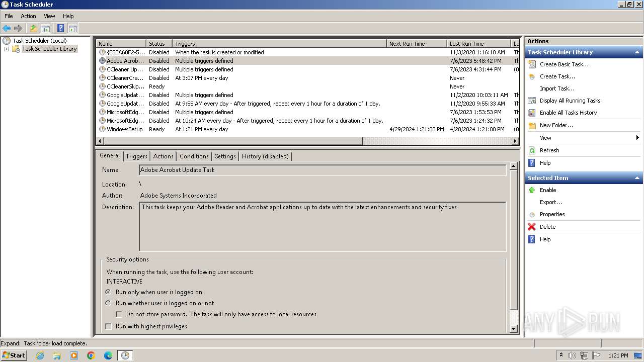This screenshot has width=644, height=362.
Task: Click the volume speaker tray icon
Action: (x=572, y=355)
